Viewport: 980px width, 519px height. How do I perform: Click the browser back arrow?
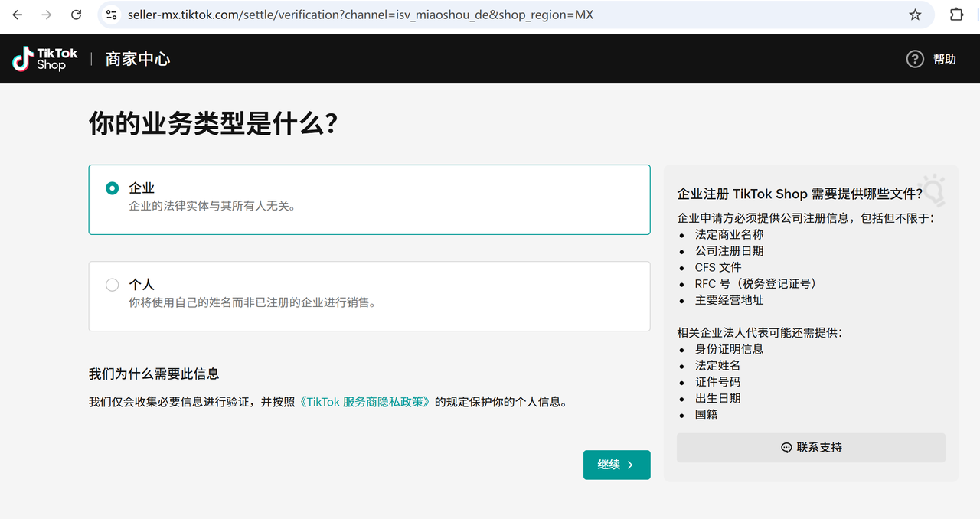(x=17, y=15)
